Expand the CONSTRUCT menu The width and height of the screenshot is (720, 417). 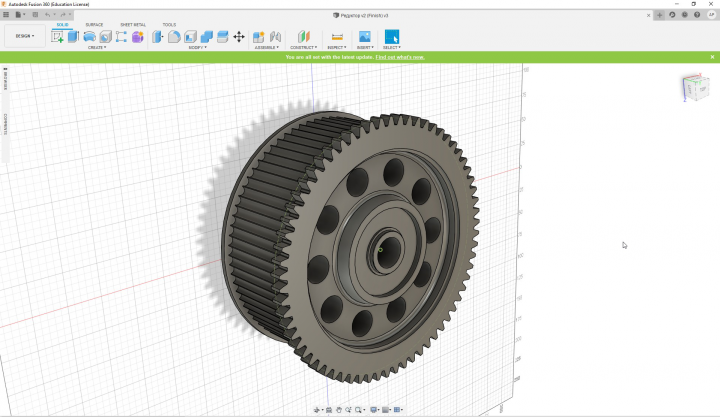(x=304, y=47)
